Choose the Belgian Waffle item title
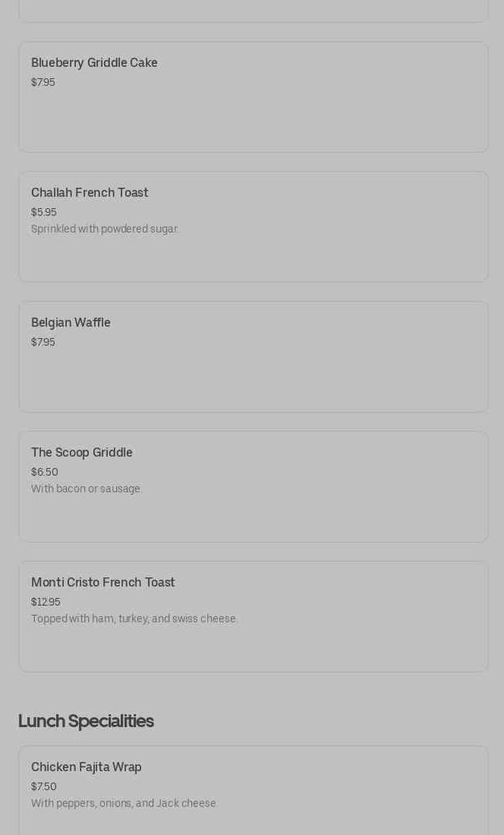The height and width of the screenshot is (835, 504). click(71, 323)
